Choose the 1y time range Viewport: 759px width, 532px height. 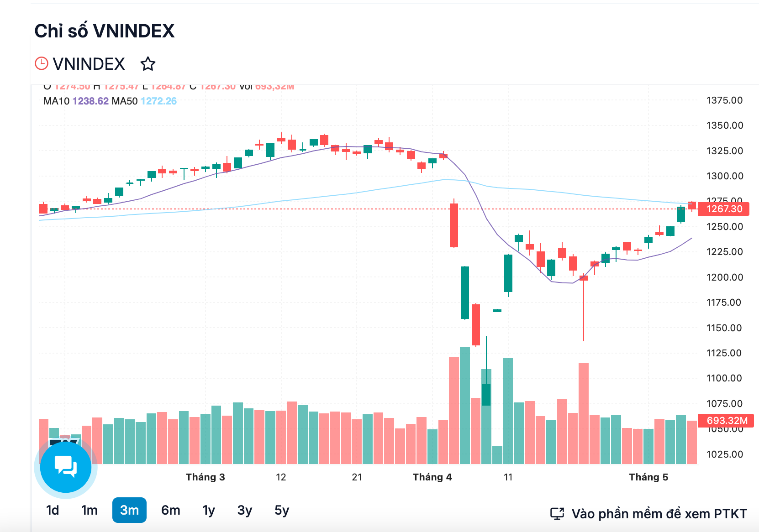[x=209, y=510]
